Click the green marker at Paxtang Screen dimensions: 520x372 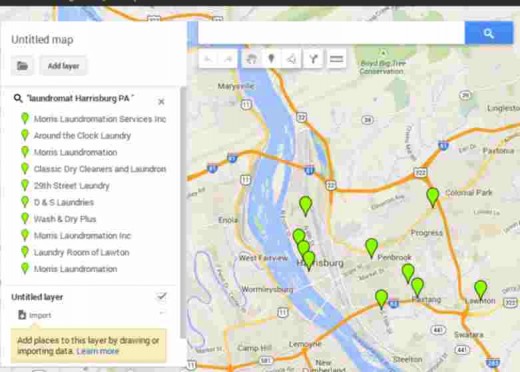(x=417, y=287)
